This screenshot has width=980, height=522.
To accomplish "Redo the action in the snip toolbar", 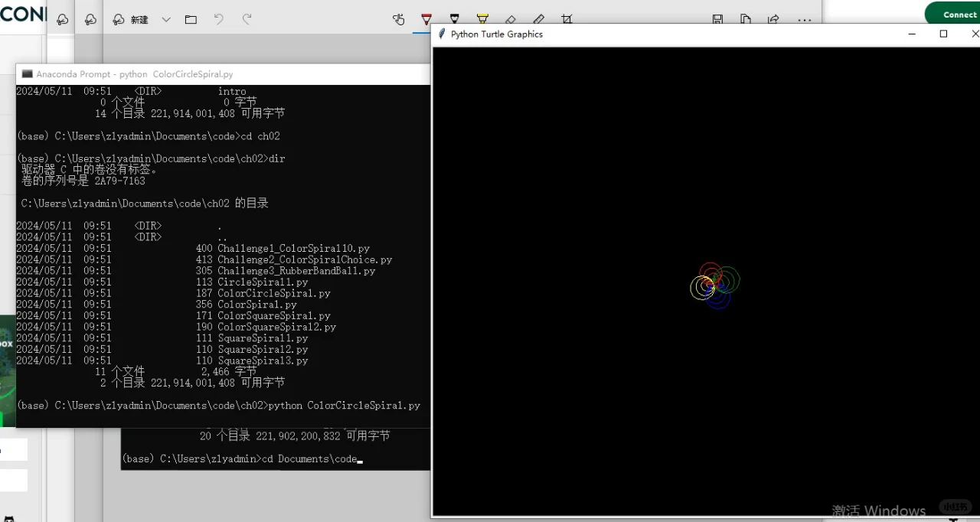I will coord(247,20).
